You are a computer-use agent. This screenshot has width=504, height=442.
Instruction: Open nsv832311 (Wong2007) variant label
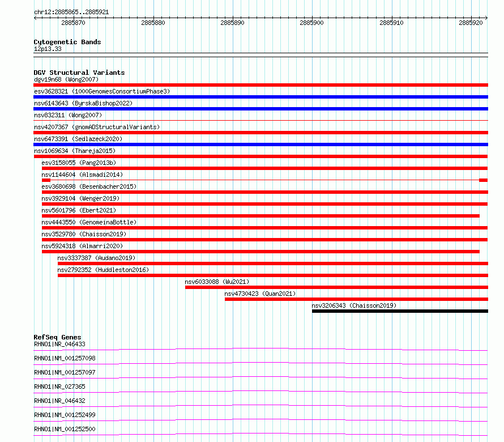pyautogui.click(x=68, y=115)
